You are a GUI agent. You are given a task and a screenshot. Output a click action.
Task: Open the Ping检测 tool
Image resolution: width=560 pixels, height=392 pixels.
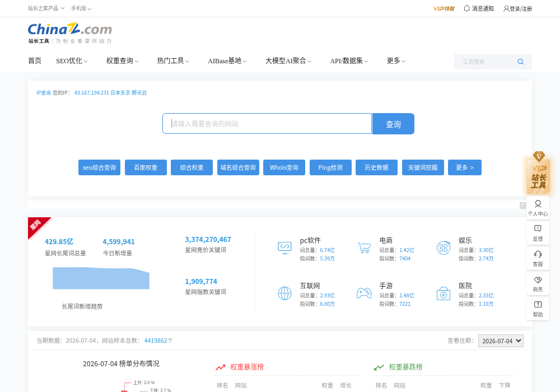point(331,167)
